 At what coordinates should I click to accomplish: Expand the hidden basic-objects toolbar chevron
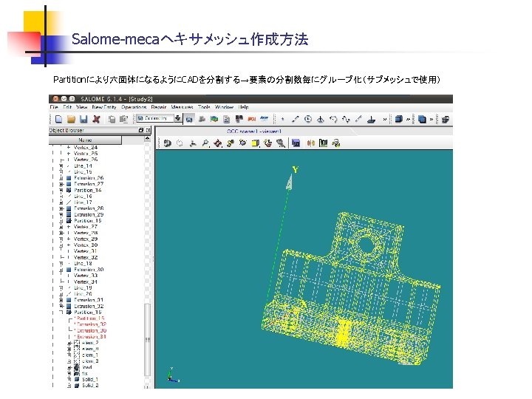tap(384, 120)
